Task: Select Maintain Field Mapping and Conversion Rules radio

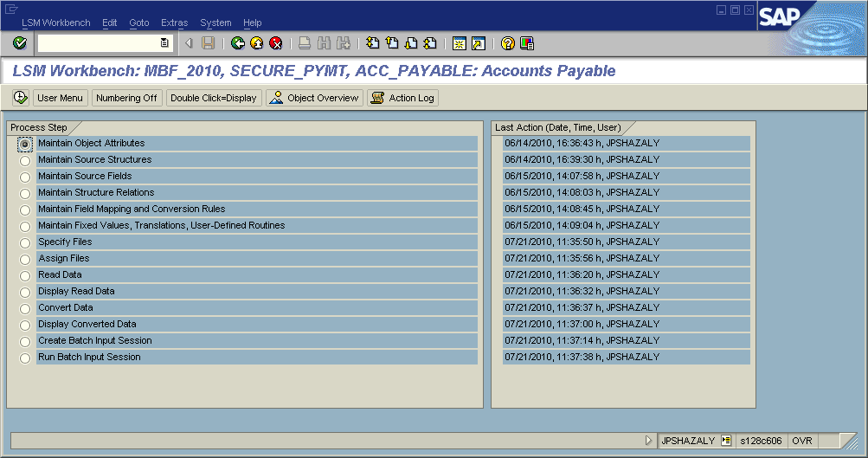Action: pyautogui.click(x=25, y=210)
